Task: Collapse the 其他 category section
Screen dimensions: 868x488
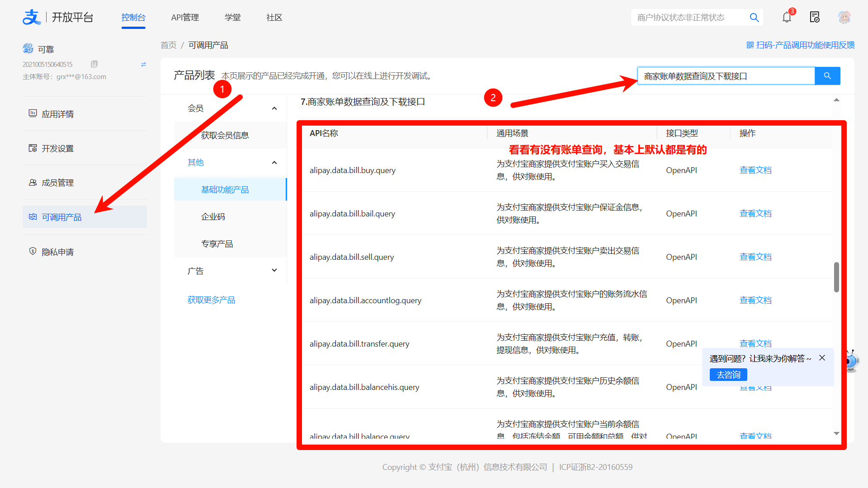Action: click(274, 162)
